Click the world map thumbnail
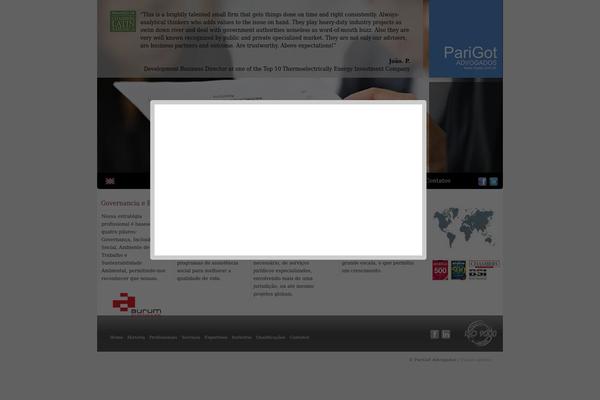 point(464,227)
